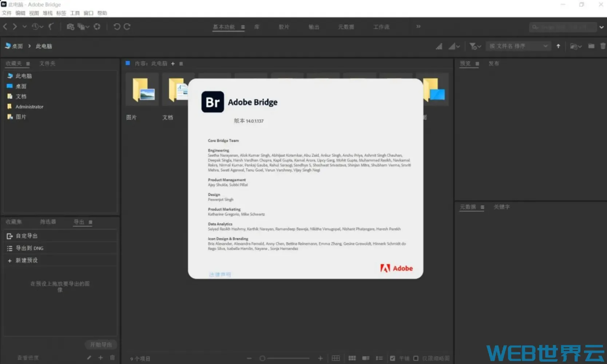This screenshot has width=607, height=364.
Task: Open filter by rating funnel dropdown
Action: [x=475, y=46]
